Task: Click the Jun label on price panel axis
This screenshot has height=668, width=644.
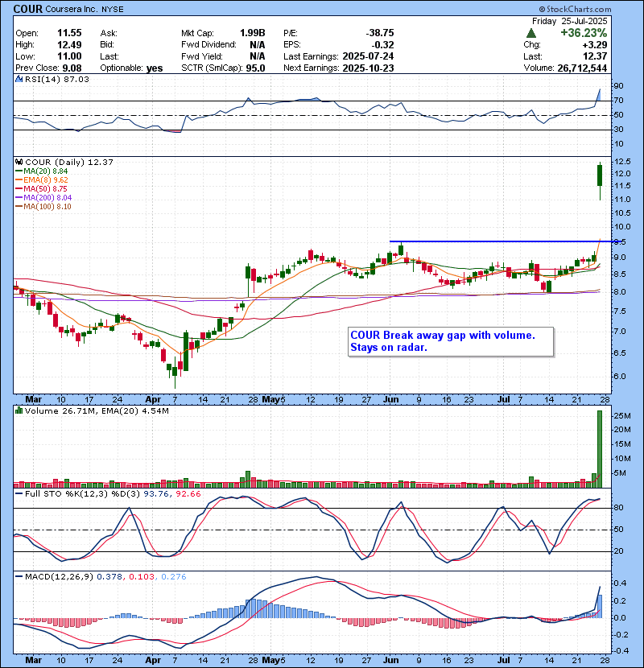Action: [x=391, y=400]
